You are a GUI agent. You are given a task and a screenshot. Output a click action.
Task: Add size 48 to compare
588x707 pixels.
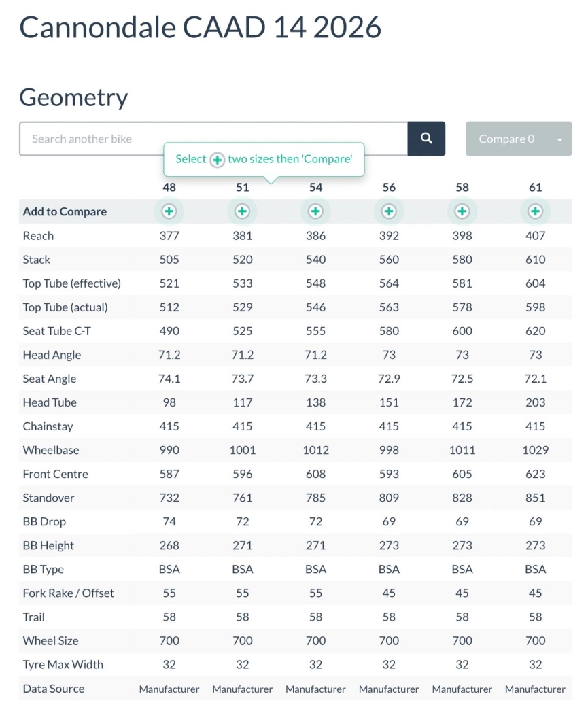point(169,211)
